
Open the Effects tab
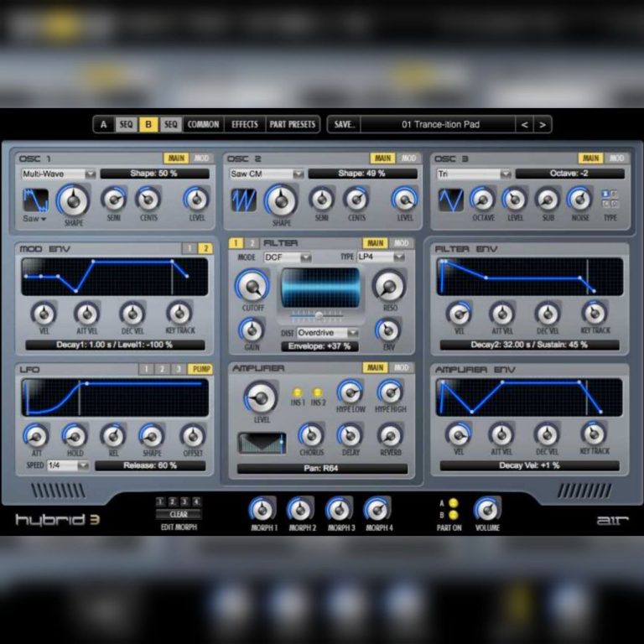click(245, 124)
